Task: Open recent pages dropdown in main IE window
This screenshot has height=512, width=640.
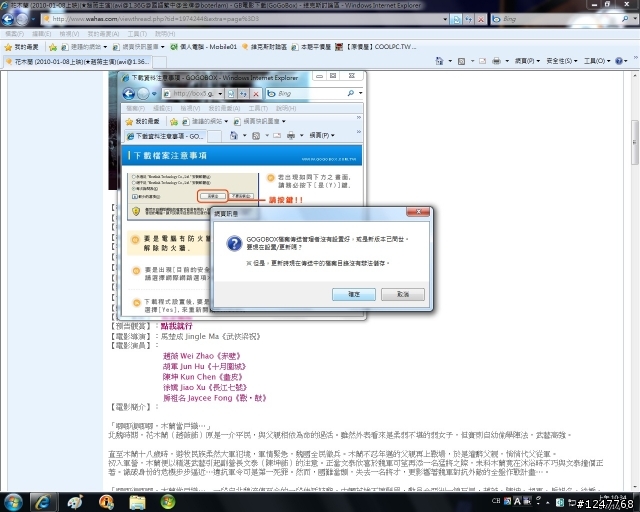Action: 33,19
